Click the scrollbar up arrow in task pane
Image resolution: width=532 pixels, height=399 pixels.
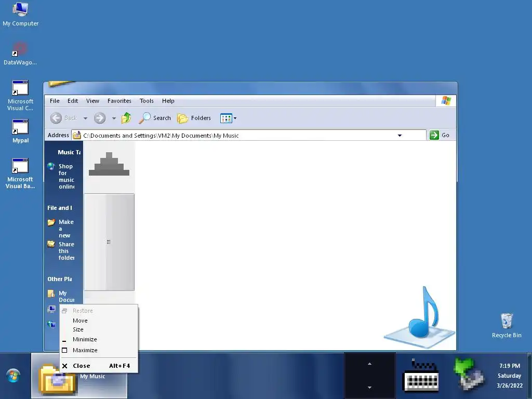[109, 164]
